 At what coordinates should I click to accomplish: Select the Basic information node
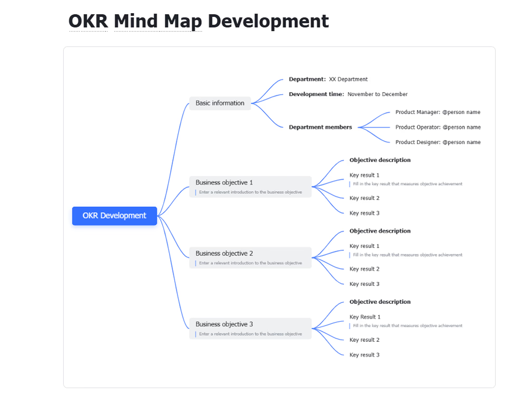tap(220, 103)
